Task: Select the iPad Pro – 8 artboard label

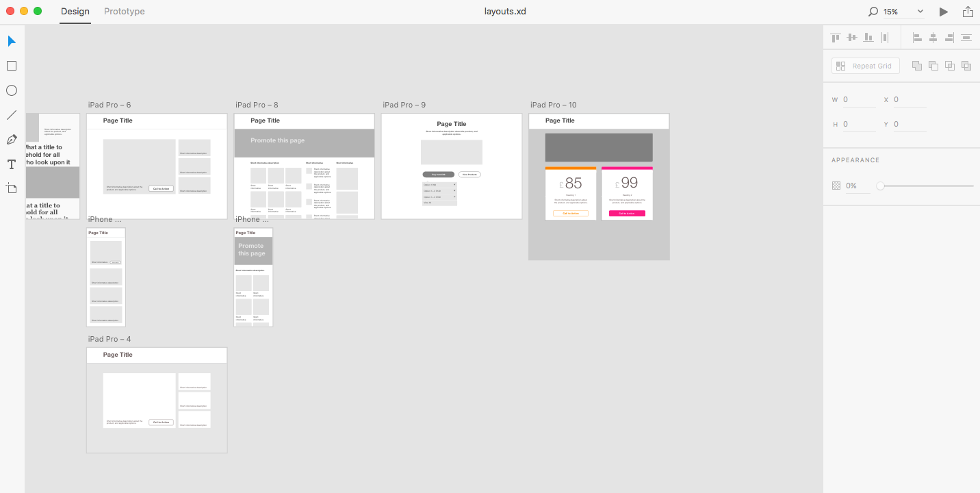Action: tap(257, 105)
